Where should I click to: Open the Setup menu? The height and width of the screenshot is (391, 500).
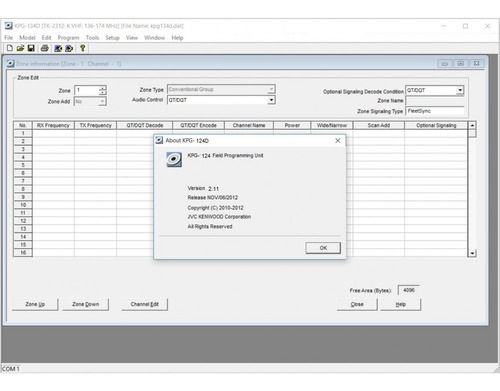(x=112, y=38)
